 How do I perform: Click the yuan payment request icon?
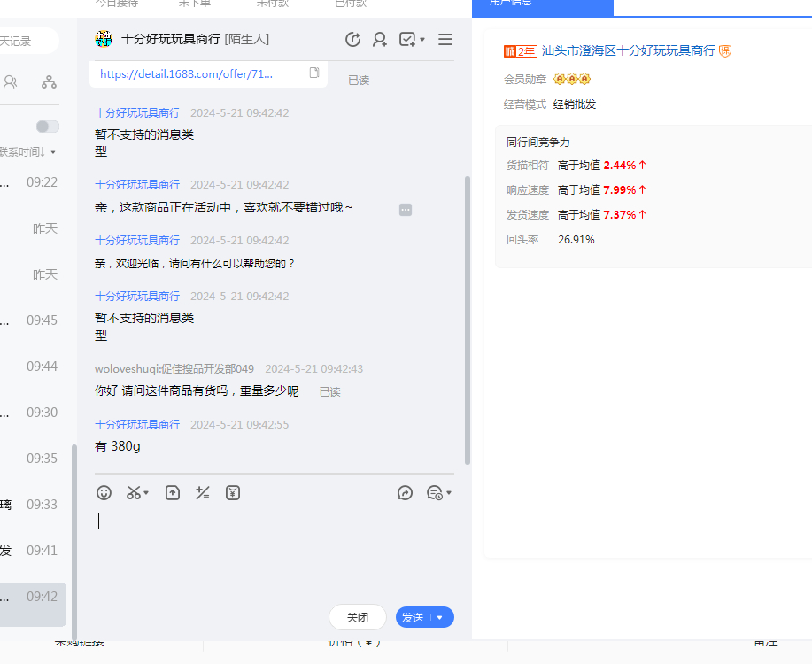click(x=233, y=493)
